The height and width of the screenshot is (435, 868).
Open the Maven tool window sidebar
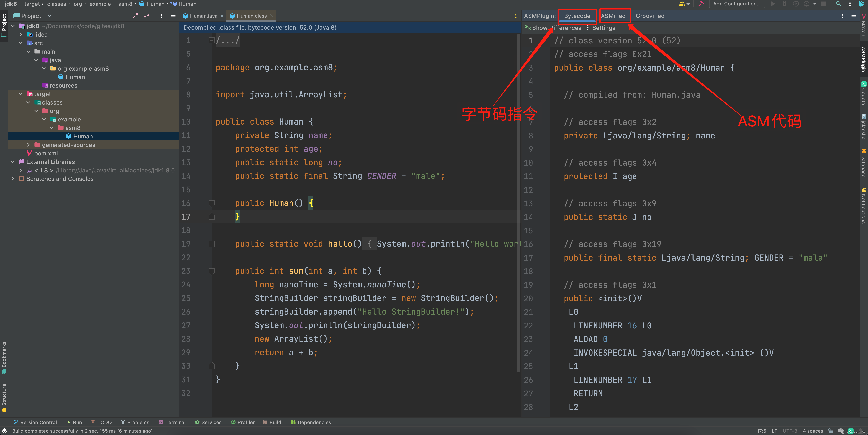click(x=864, y=25)
